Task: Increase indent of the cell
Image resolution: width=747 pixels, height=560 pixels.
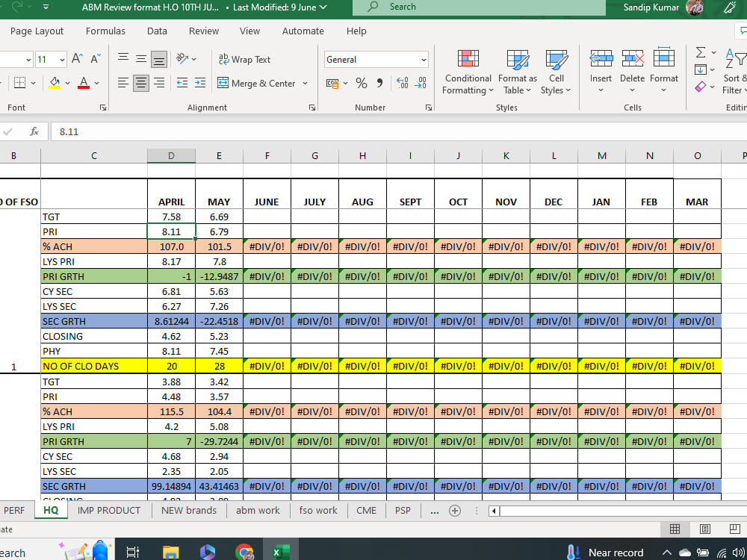Action: (200, 84)
